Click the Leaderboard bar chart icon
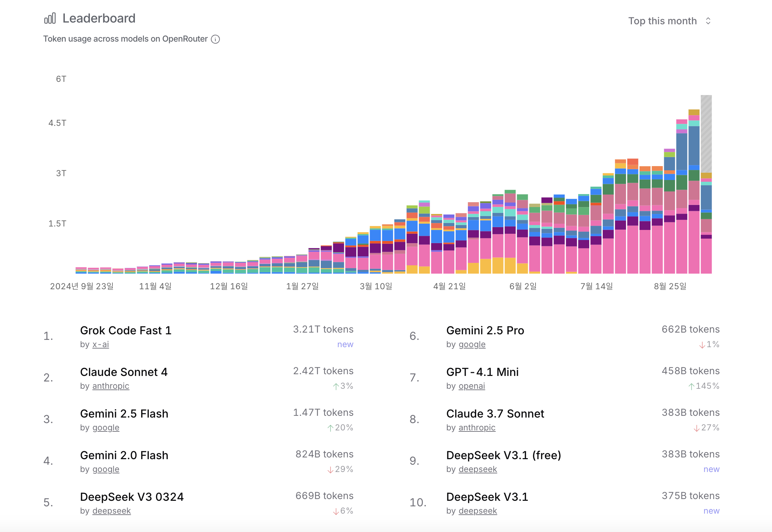 (x=50, y=18)
